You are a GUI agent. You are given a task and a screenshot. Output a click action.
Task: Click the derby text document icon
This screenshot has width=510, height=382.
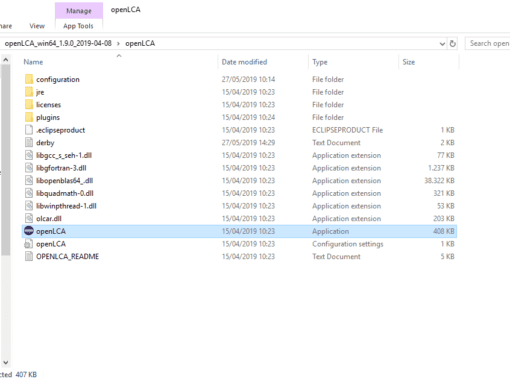[29, 143]
